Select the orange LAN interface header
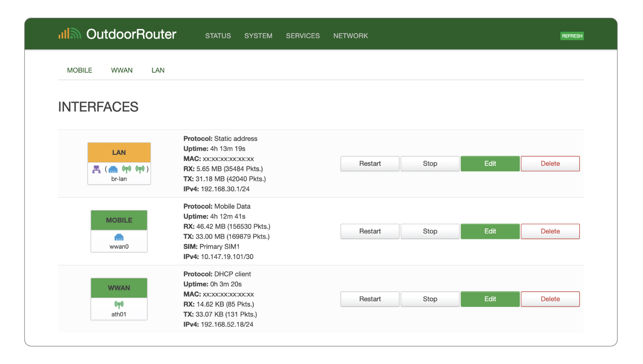The height and width of the screenshot is (364, 643). click(x=119, y=153)
